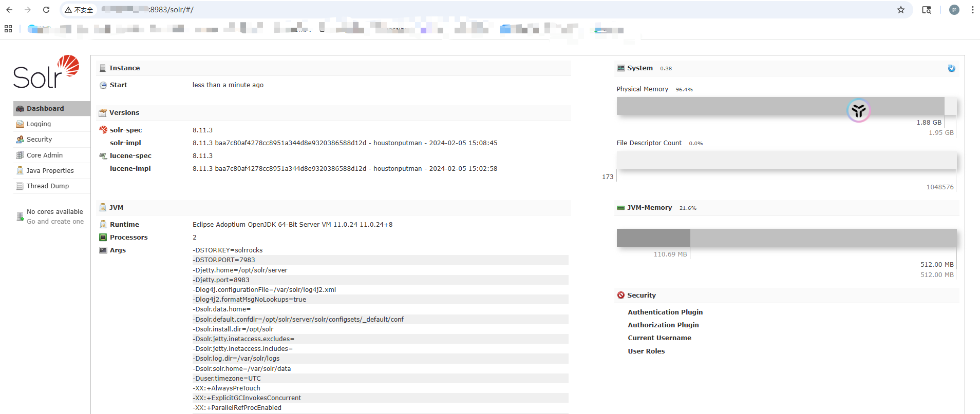Refresh the System panel values

tap(951, 68)
